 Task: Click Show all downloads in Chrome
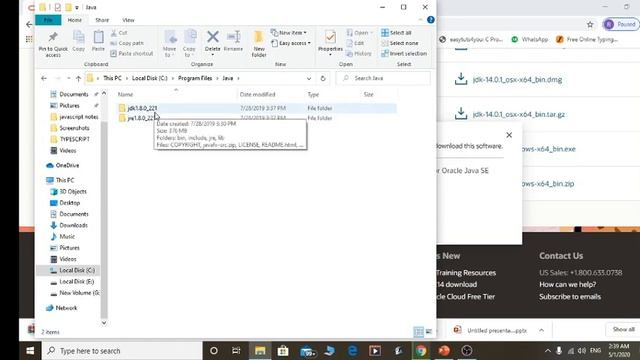click(x=623, y=329)
